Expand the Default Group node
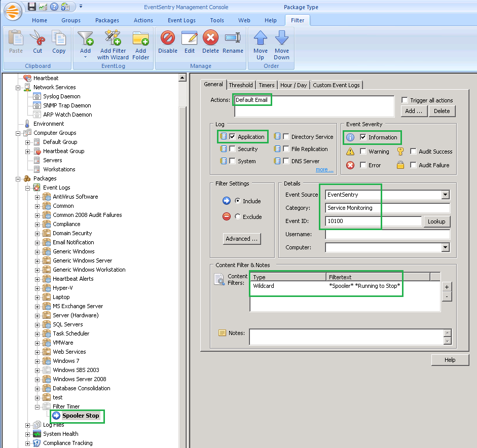Image resolution: width=477 pixels, height=448 pixels. click(x=28, y=142)
